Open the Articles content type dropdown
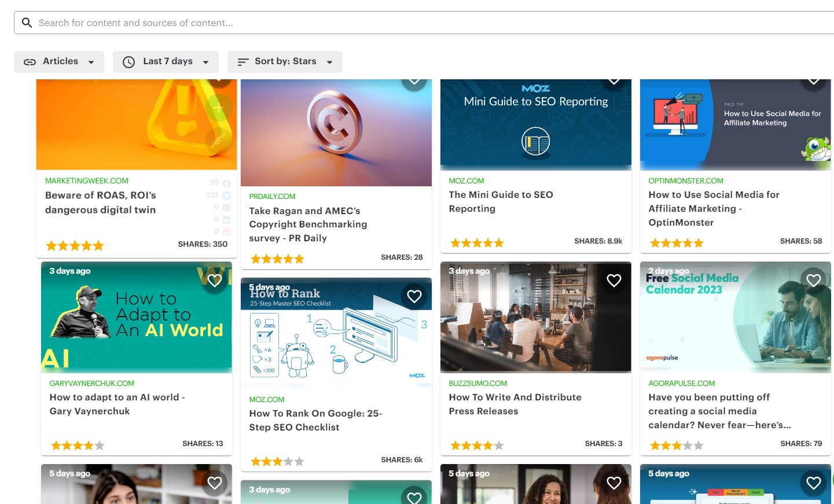The height and width of the screenshot is (504, 834). [59, 61]
